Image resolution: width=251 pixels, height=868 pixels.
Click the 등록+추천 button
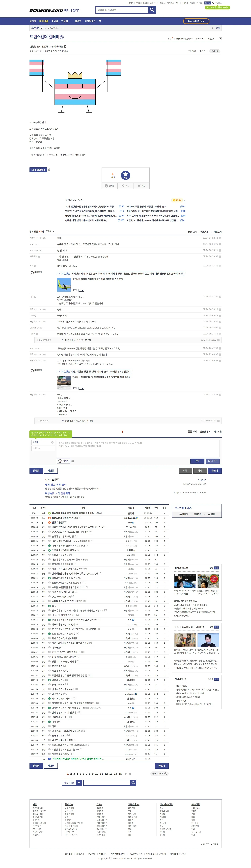point(213,461)
